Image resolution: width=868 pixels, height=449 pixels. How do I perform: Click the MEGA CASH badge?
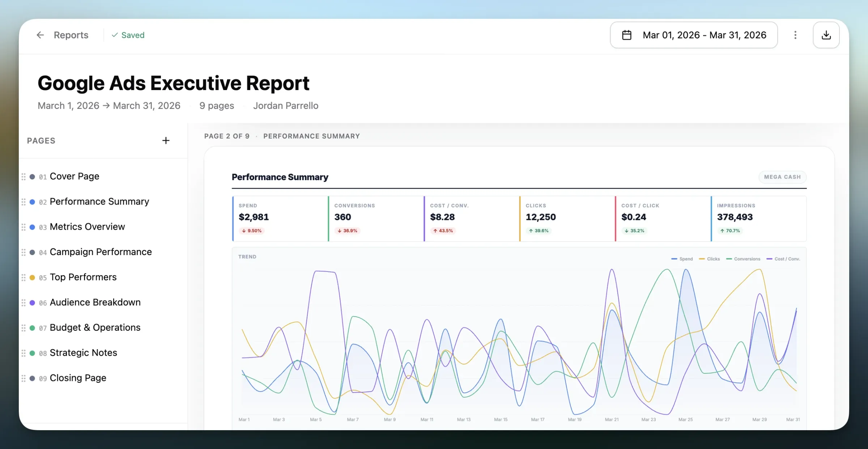coord(782,177)
